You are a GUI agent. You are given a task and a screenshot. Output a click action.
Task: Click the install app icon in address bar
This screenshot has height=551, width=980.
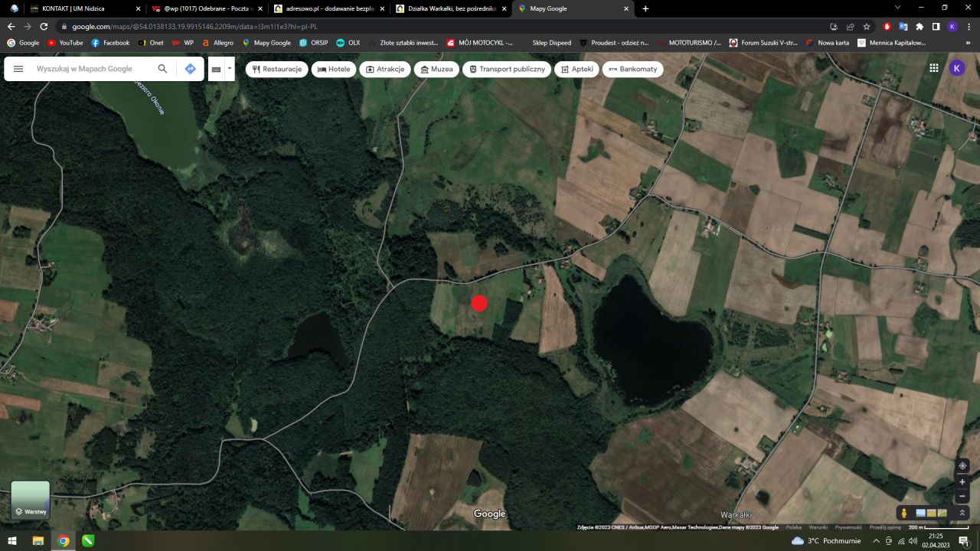click(x=834, y=26)
